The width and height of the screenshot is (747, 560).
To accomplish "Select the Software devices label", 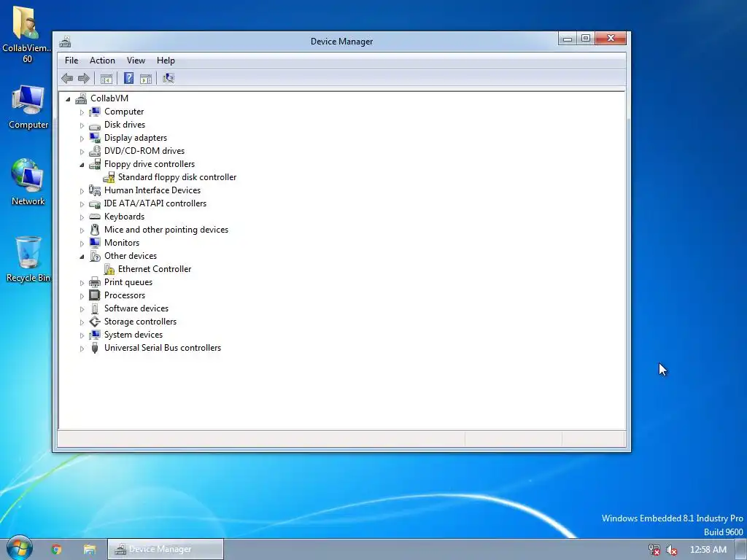I will pos(136,308).
